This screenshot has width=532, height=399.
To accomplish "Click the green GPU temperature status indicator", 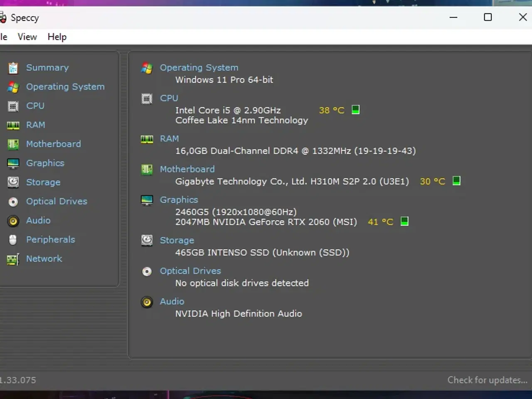I will tap(404, 221).
